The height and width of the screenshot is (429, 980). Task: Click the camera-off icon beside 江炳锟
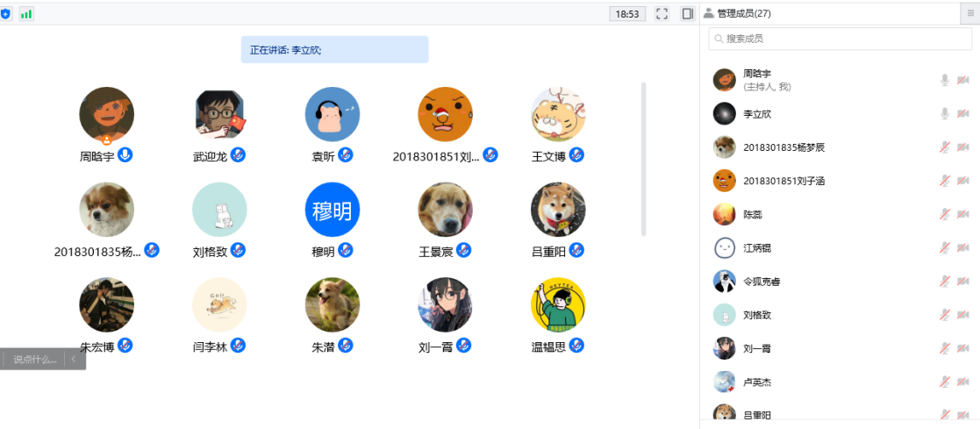click(x=962, y=248)
